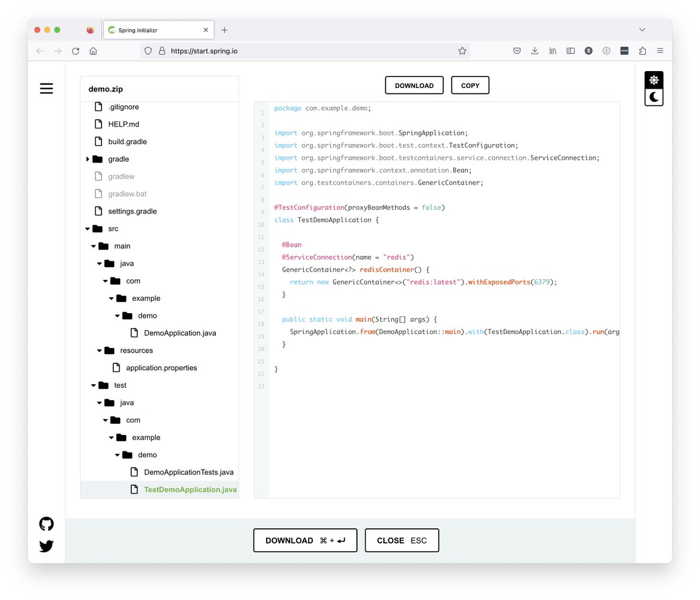The height and width of the screenshot is (600, 700).
Task: Click the bottom DOWNLOAD button
Action: pyautogui.click(x=305, y=541)
